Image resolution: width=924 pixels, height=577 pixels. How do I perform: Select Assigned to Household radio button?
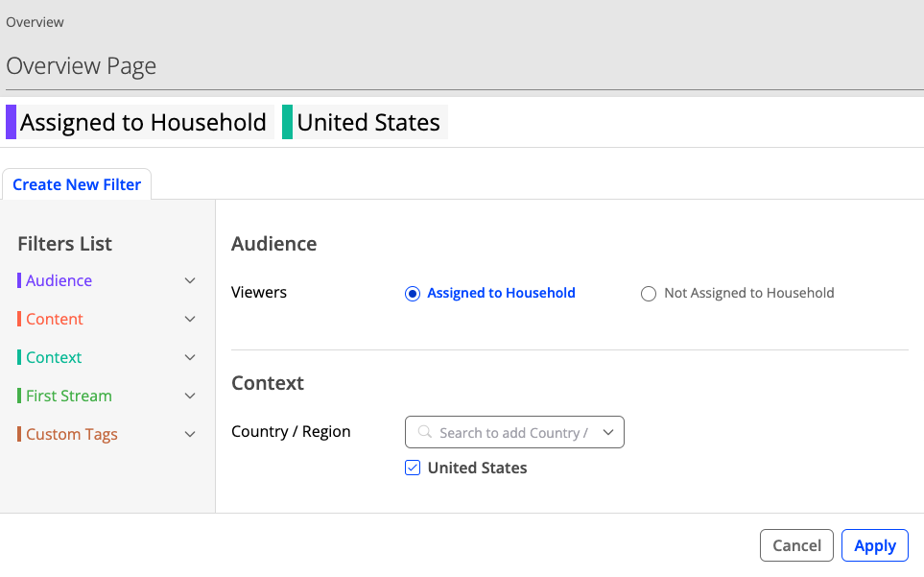413,294
